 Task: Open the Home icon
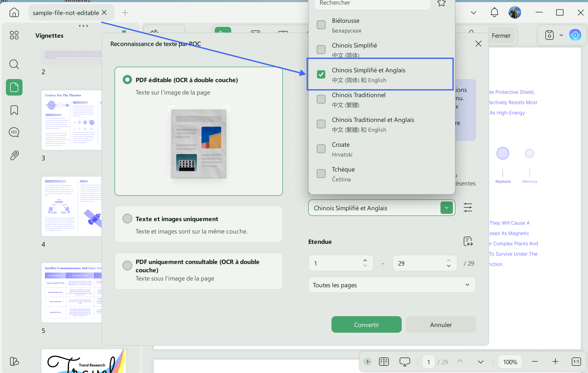pos(14,12)
